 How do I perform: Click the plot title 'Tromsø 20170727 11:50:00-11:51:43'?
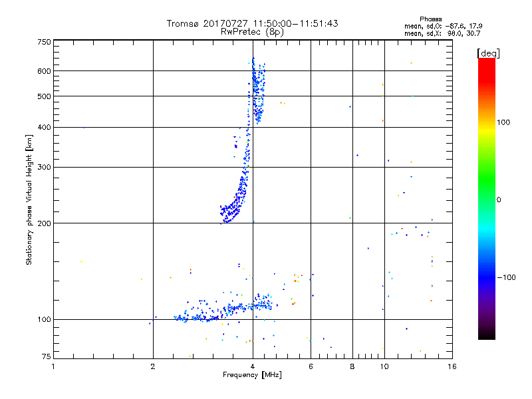(x=252, y=23)
